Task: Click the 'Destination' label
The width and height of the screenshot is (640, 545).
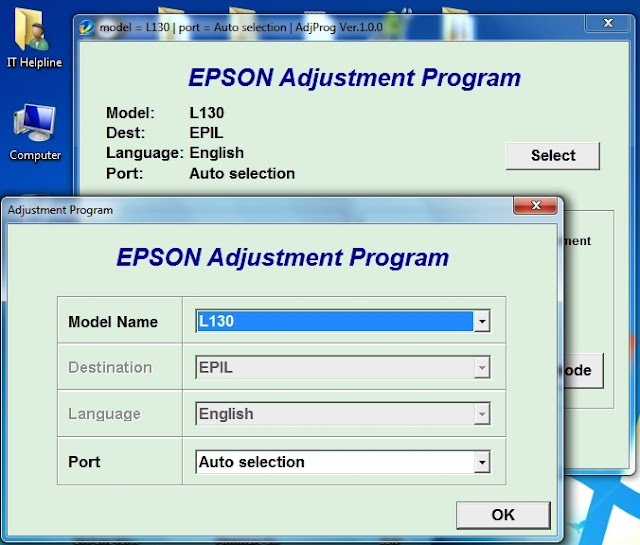Action: click(x=110, y=367)
